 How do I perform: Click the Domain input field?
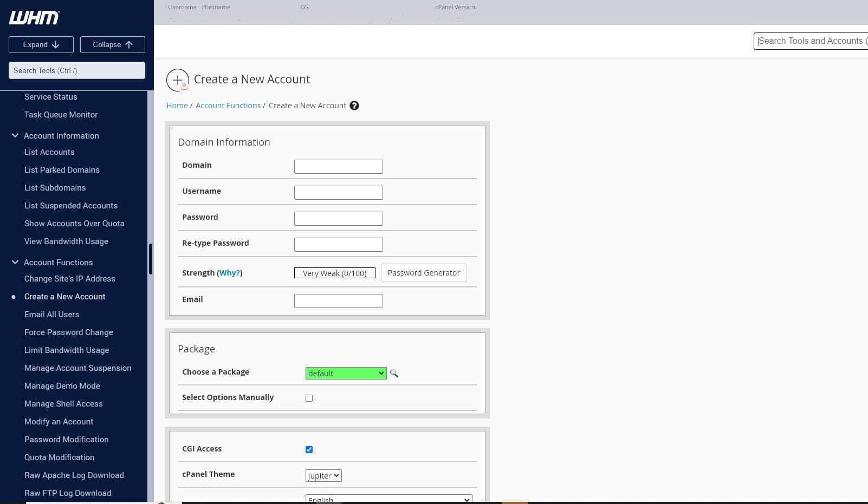tap(339, 167)
